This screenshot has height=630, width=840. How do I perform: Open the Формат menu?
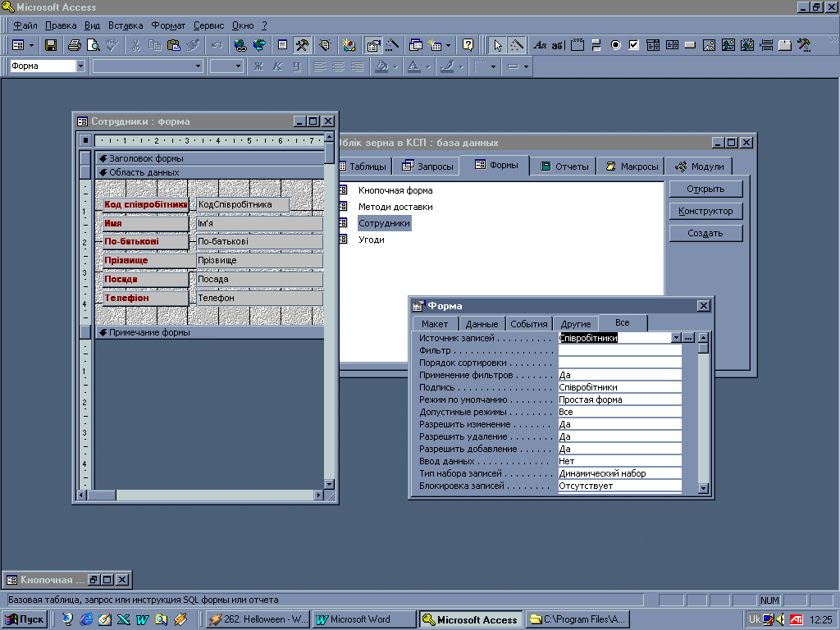170,25
